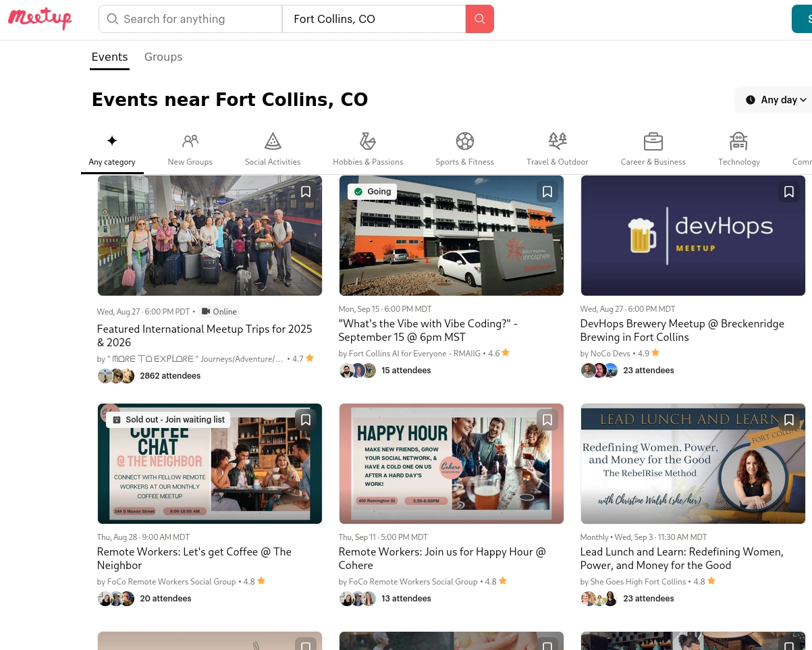
Task: Click the Innosphere building photo thumbnail
Action: pos(452,236)
